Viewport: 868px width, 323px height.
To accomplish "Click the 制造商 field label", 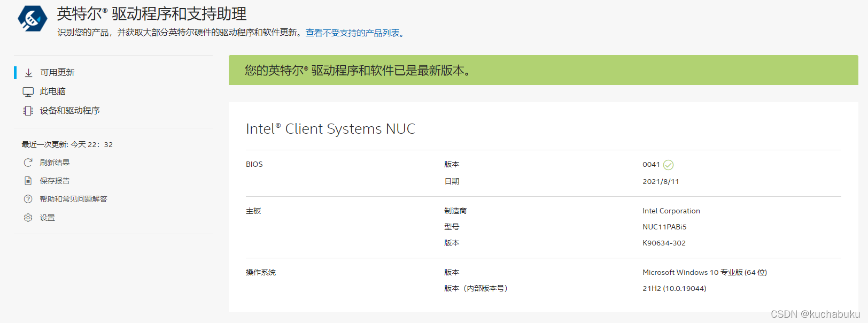I will (455, 211).
